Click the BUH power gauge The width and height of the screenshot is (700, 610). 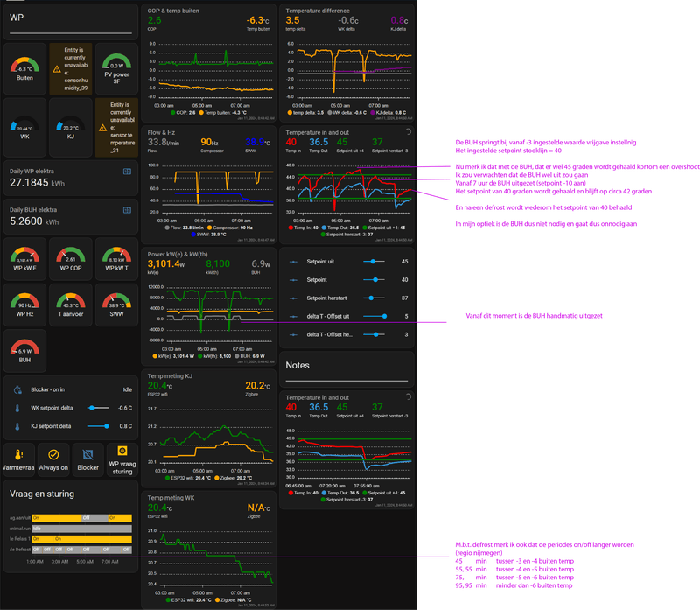point(24,350)
